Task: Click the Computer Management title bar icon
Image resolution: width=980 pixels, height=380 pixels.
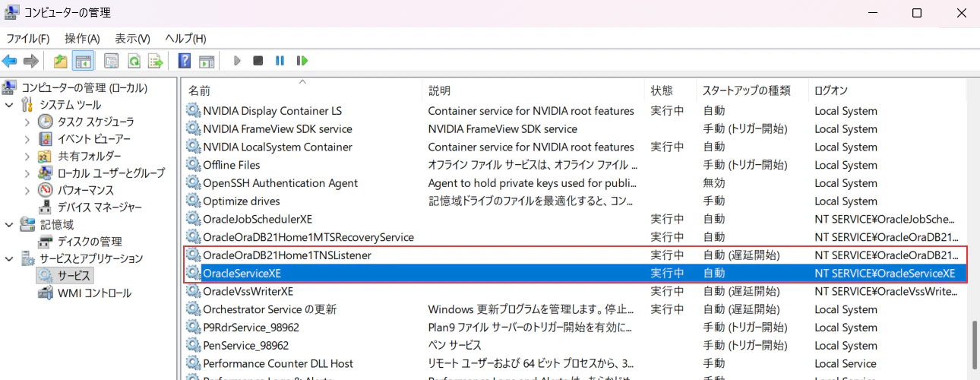Action: [x=12, y=13]
